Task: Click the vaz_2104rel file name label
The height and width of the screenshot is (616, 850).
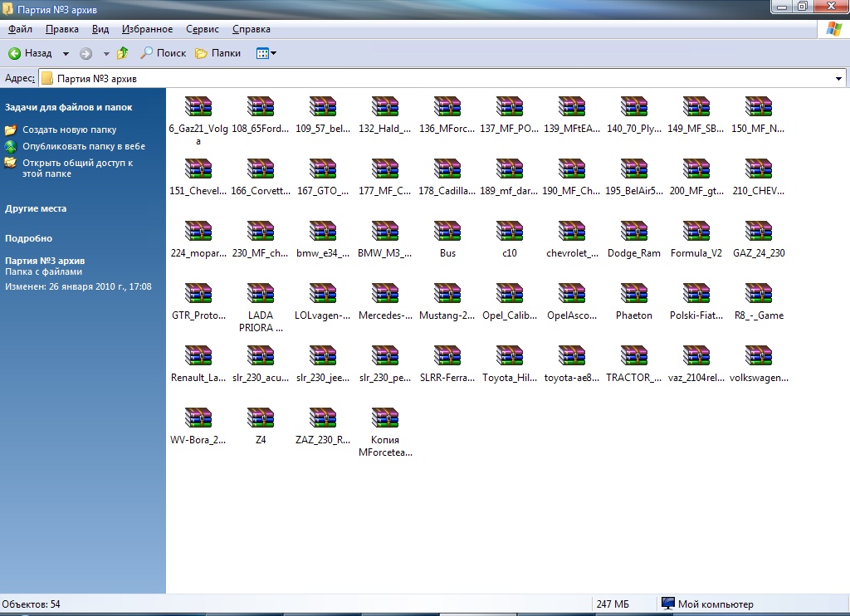Action: (696, 378)
